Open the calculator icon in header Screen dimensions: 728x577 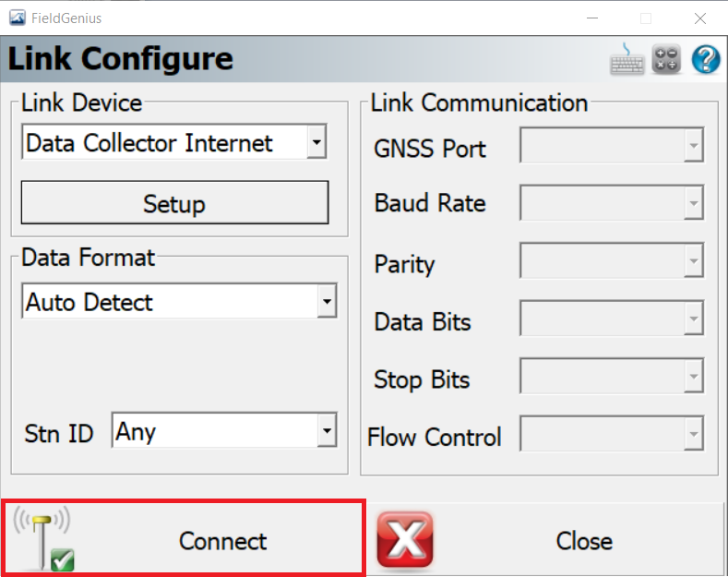pos(666,59)
